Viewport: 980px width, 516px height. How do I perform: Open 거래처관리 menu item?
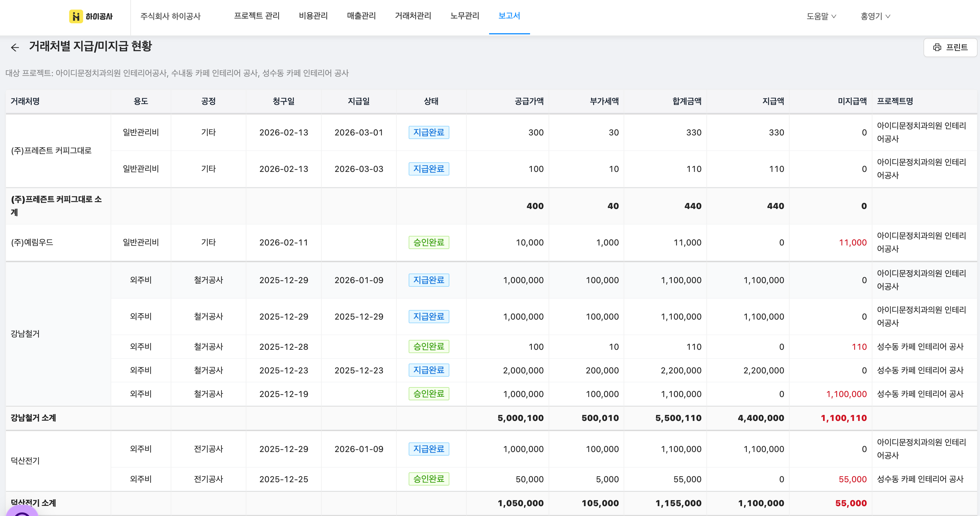point(413,16)
